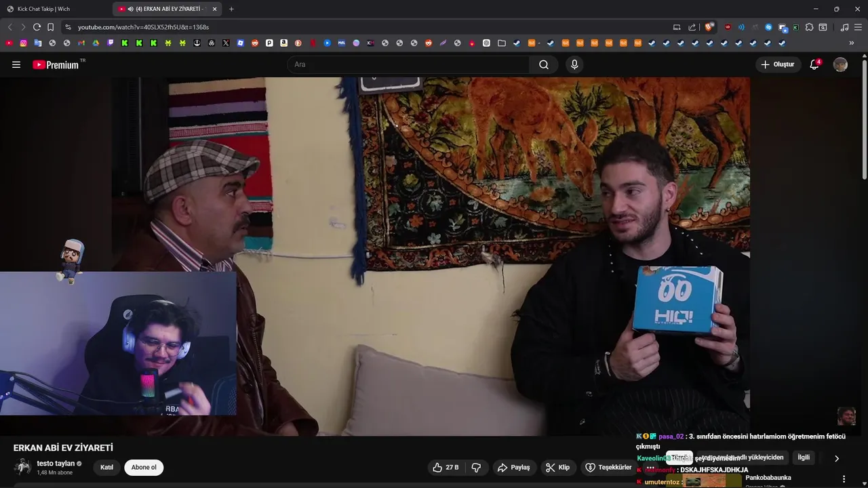Open the testo taylan channel link

(56, 464)
